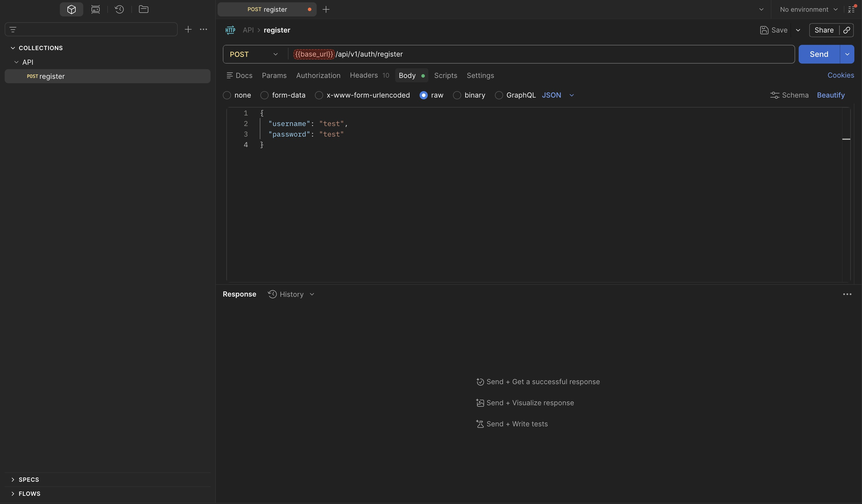862x504 pixels.
Task: Collapse the API collection folder
Action: point(16,62)
